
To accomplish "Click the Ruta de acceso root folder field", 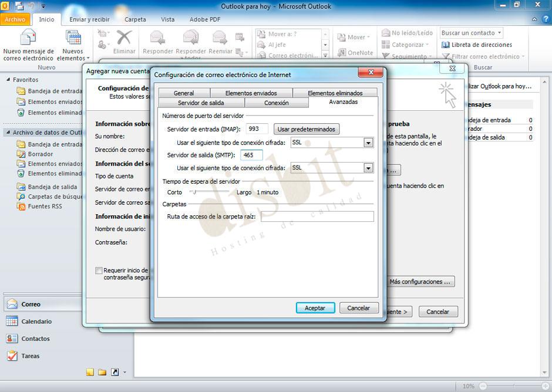I will pos(317,216).
